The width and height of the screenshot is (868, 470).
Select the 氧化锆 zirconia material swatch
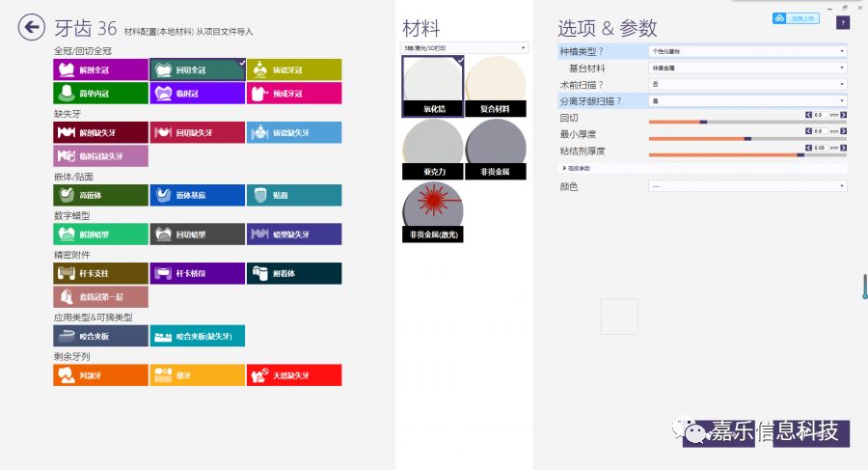(x=433, y=86)
